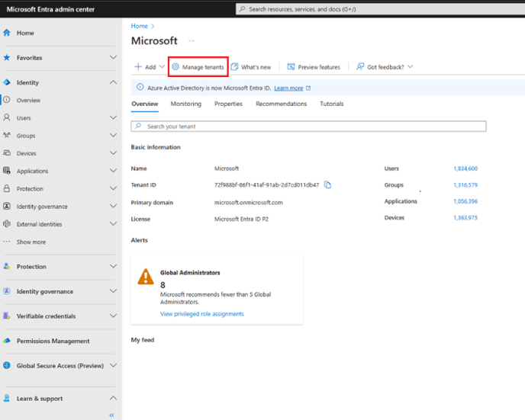525x420 pixels.
Task: Click the Manage tenants gear icon
Action: (x=176, y=67)
